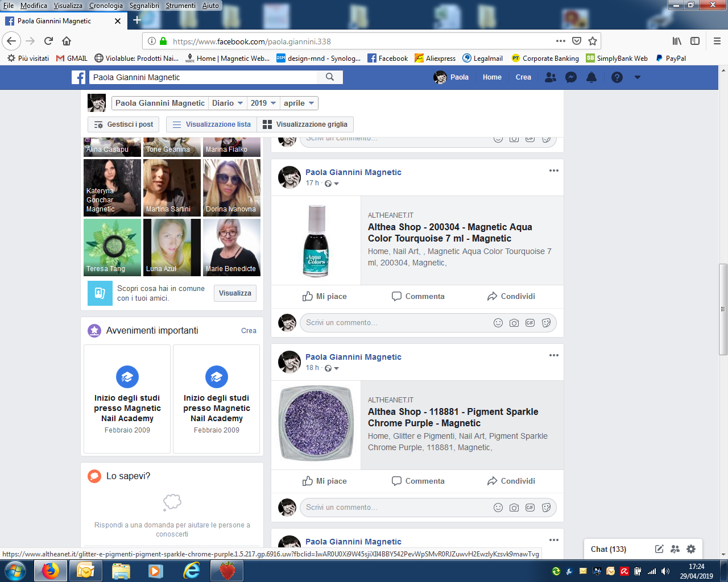
Task: Open the Segnalibri menu
Action: (144, 5)
